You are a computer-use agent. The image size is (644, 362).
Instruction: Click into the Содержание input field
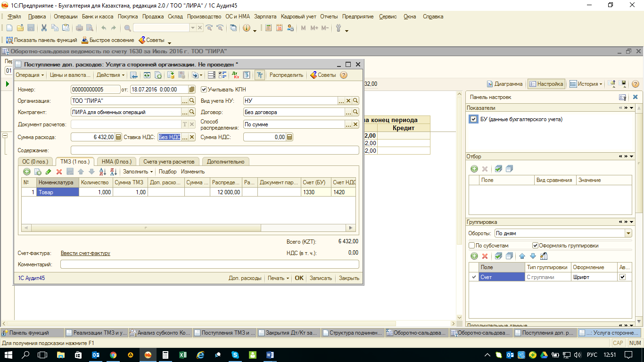[215, 150]
